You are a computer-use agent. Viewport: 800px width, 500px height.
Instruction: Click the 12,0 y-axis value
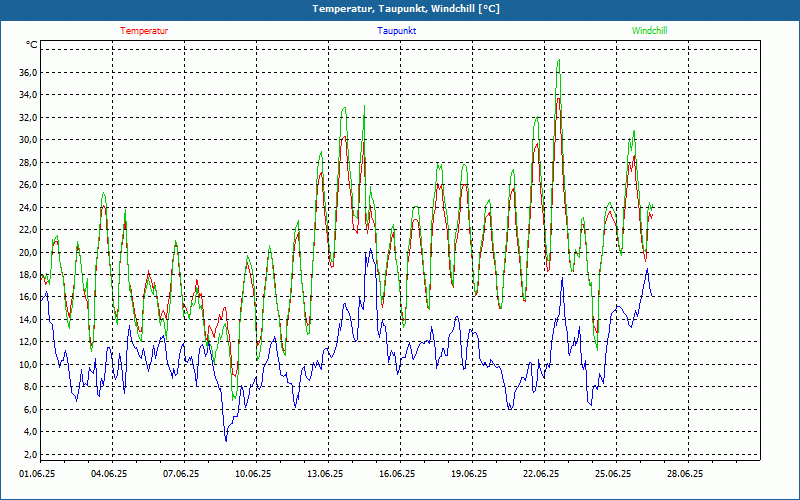point(28,342)
